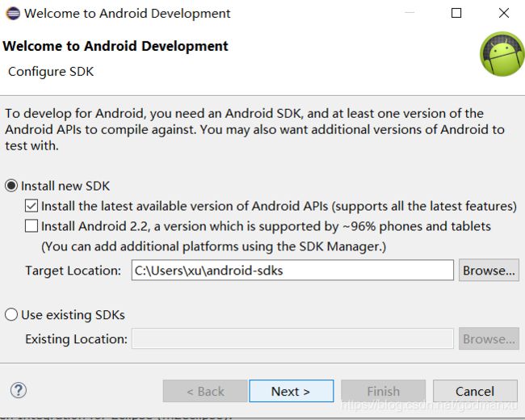
Task: Minimize the Welcome to Android Development window
Action: 409,13
